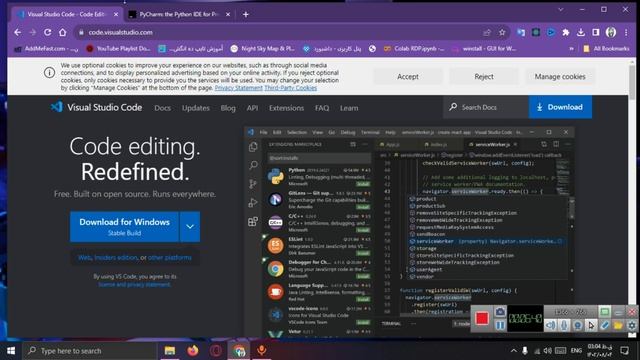Screen dimensions: 640x360
Task: Share this page via the share icon
Action: pos(487,32)
